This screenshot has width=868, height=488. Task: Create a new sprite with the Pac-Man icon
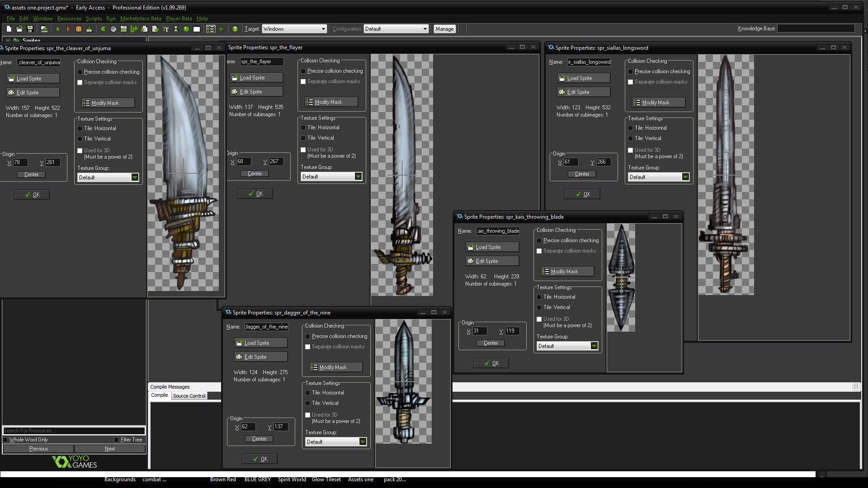pos(102,28)
